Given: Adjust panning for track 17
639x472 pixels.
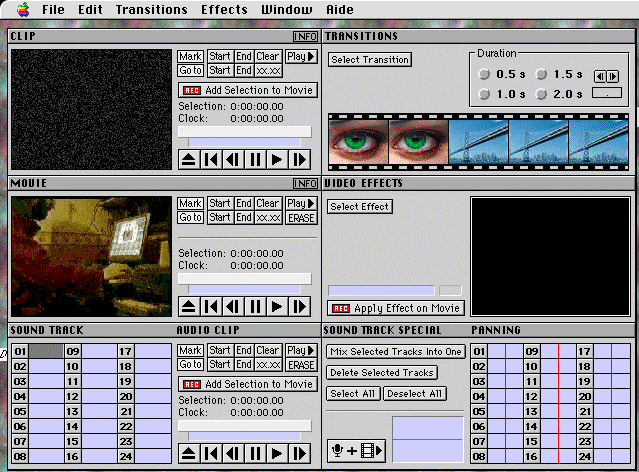Looking at the screenshot, I should [x=612, y=351].
